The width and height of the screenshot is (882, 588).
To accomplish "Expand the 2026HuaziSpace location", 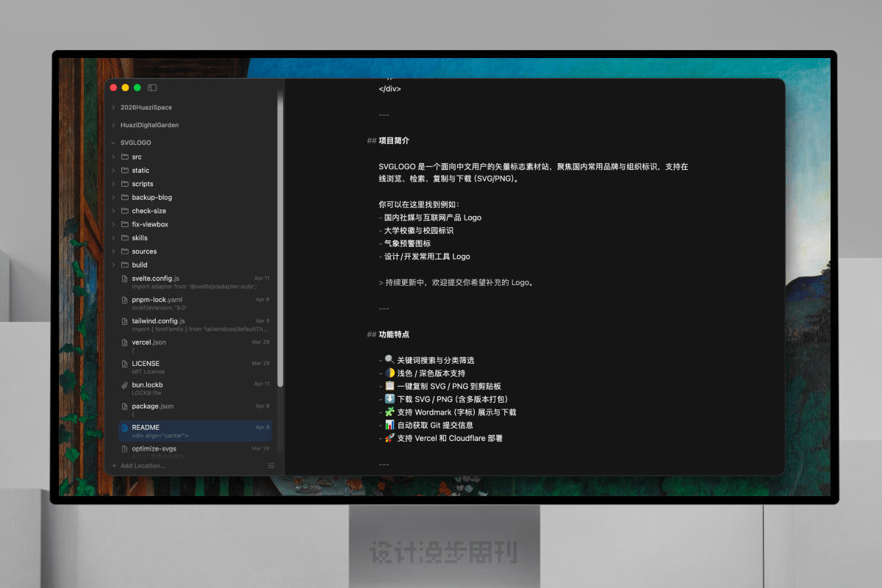I will (113, 107).
